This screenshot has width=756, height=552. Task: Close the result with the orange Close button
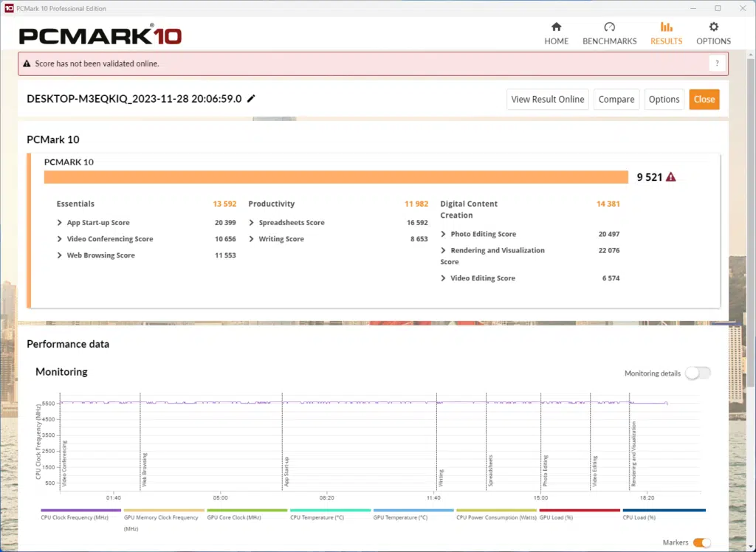[x=704, y=99]
